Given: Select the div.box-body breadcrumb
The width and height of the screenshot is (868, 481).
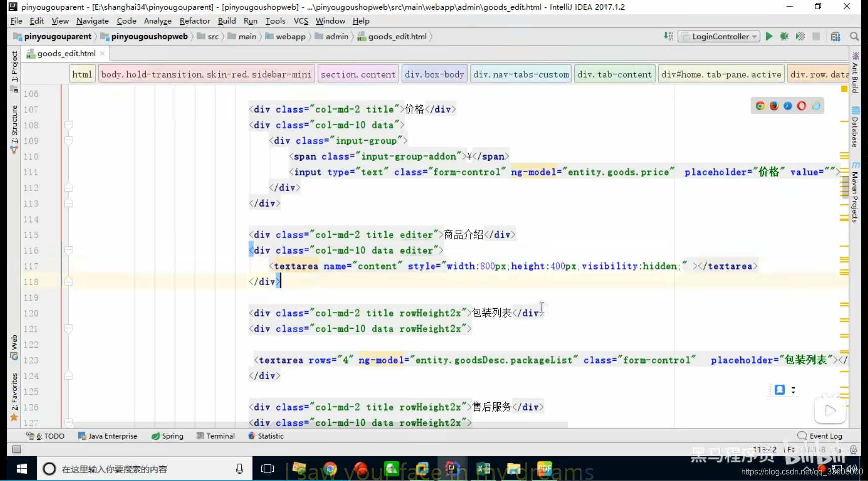Looking at the screenshot, I should click(434, 74).
